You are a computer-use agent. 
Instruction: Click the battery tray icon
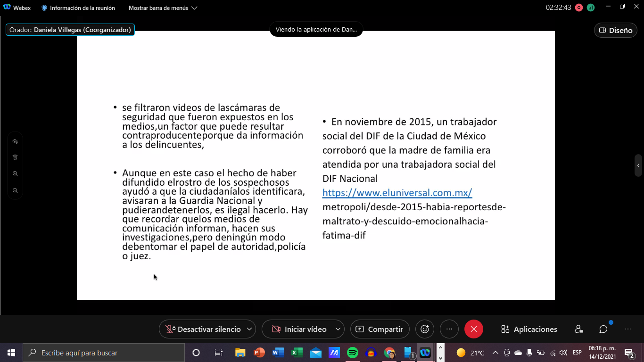coord(541,353)
